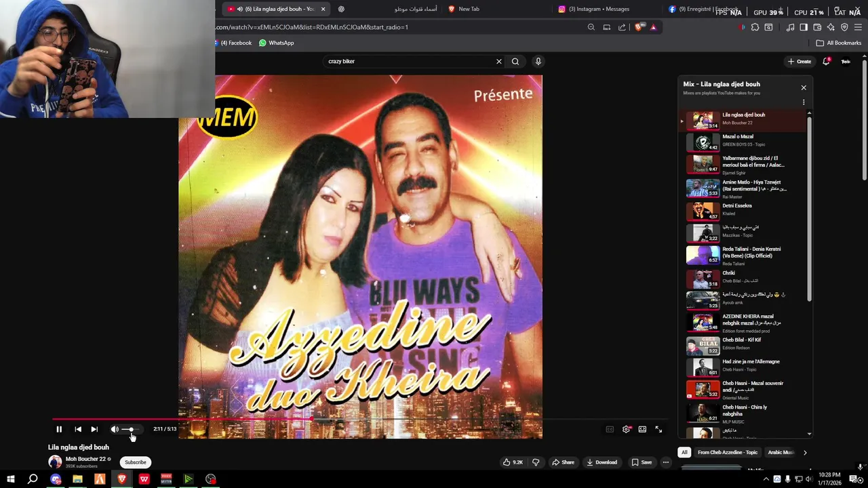Open Windows Start menu
Screen dimensions: 868x488
pyautogui.click(x=10, y=479)
